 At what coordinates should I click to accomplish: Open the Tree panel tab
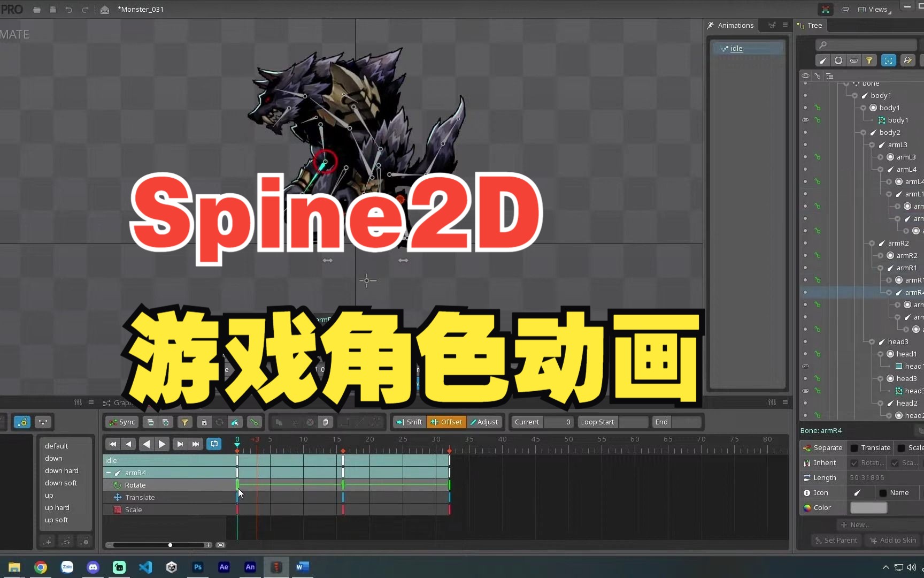click(810, 25)
